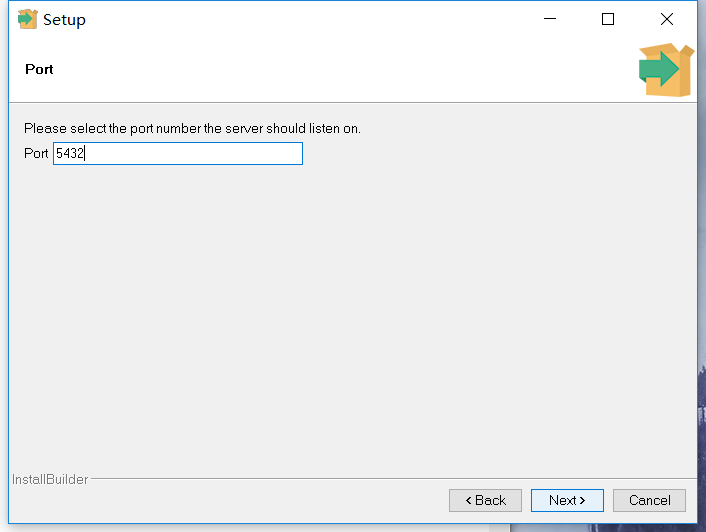Click the 'Please select the port number' instruction text

[x=192, y=129]
